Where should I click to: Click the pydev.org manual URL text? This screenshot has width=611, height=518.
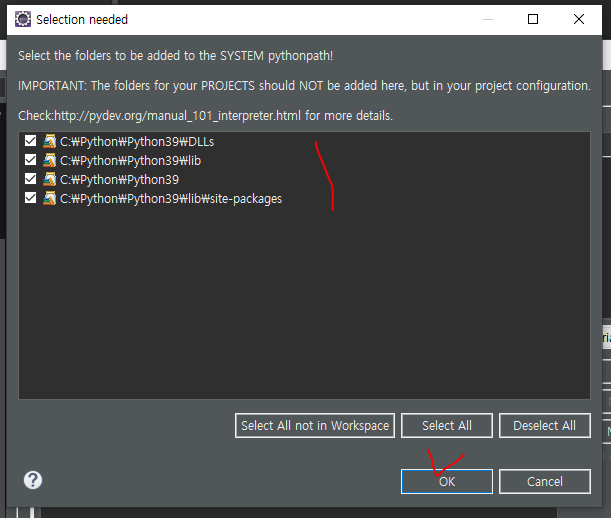(x=177, y=116)
